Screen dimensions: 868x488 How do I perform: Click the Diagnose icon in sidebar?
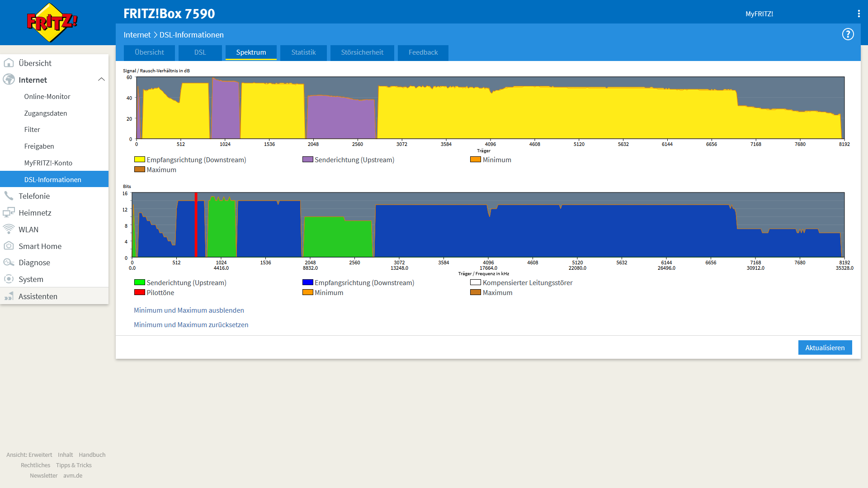click(9, 263)
